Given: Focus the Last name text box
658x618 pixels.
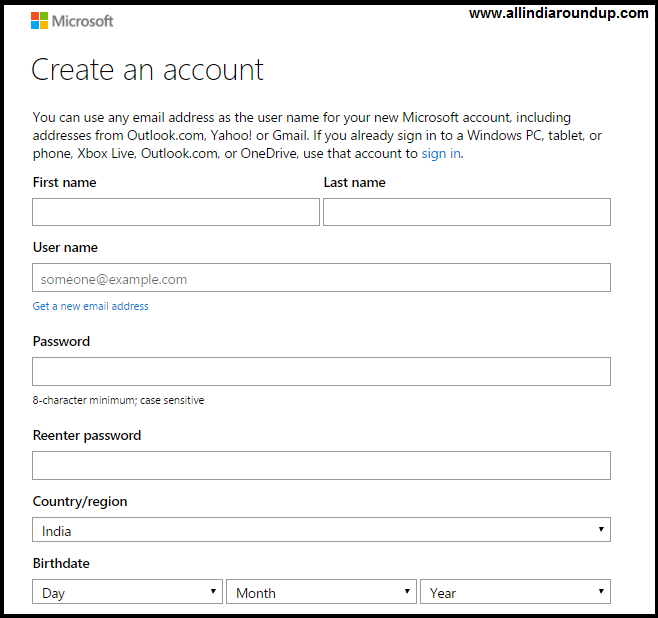Looking at the screenshot, I should pyautogui.click(x=467, y=212).
